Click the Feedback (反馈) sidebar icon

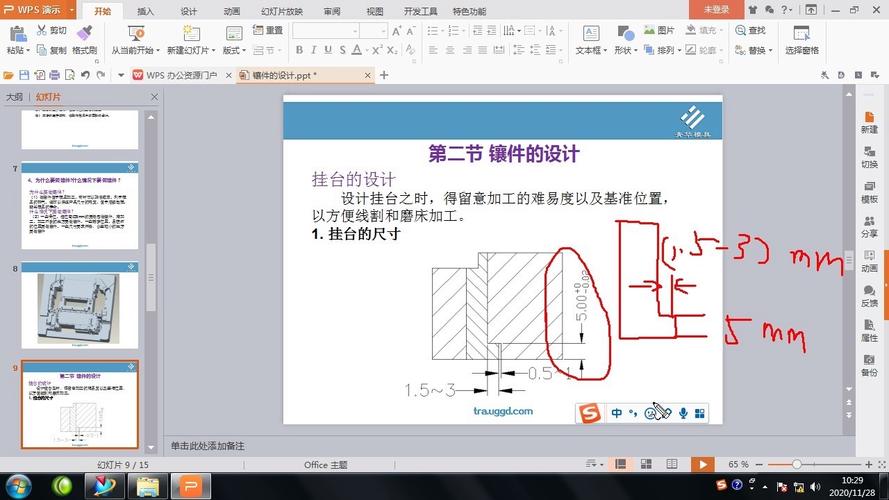(x=869, y=296)
